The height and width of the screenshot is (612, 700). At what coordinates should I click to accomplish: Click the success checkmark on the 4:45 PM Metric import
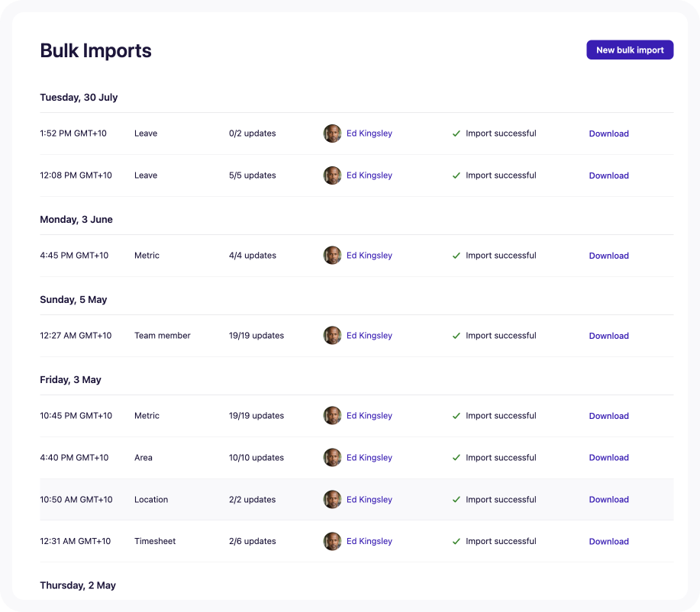(456, 255)
